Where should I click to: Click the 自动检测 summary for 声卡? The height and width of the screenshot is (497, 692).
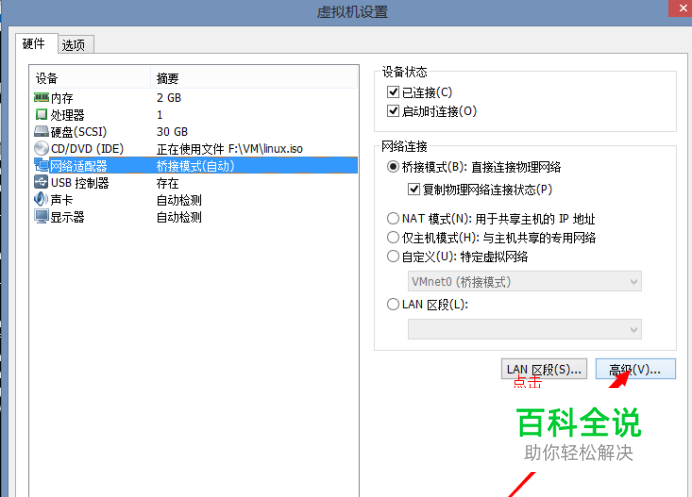tap(179, 200)
